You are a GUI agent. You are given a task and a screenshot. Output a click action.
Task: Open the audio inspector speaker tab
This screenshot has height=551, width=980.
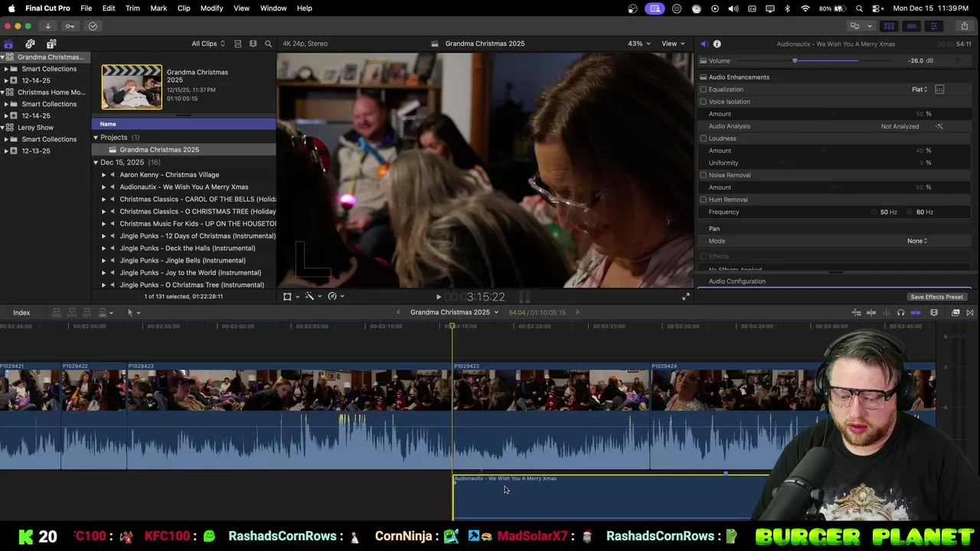click(x=704, y=44)
